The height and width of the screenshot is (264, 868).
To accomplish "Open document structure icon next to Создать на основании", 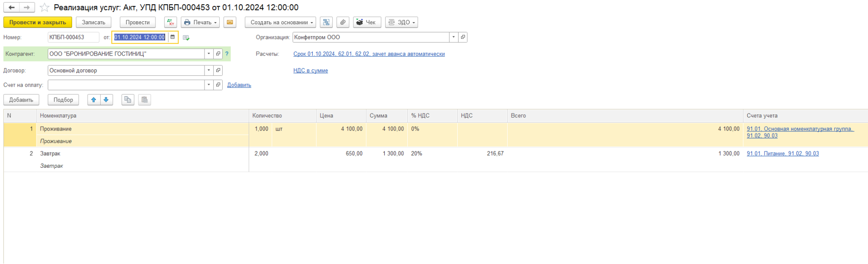I will [x=327, y=22].
